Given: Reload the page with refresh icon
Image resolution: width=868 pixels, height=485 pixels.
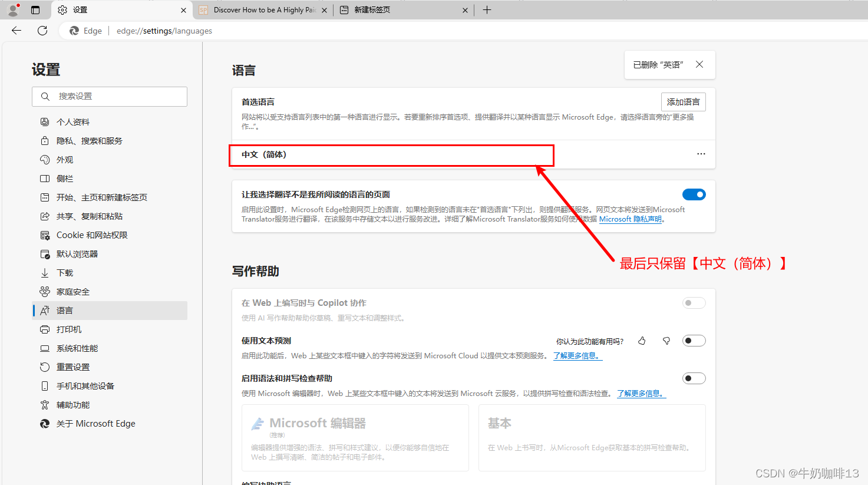Looking at the screenshot, I should 42,31.
